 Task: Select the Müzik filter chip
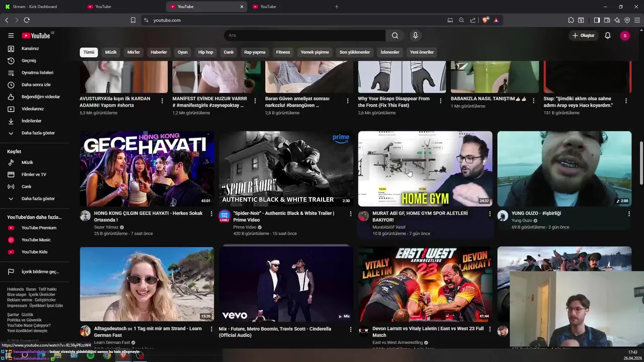111,52
